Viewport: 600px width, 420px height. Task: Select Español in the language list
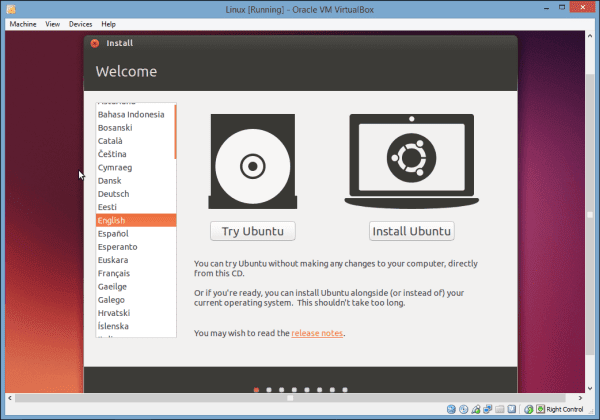(135, 234)
